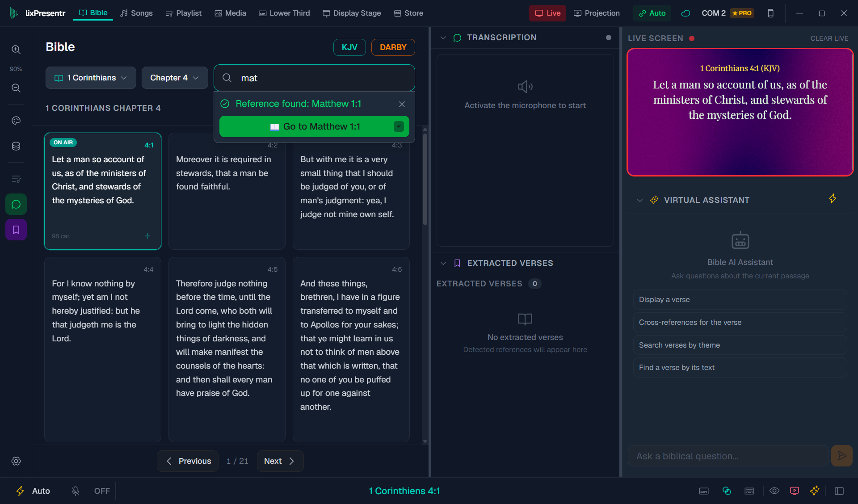
Task: Click the sparkle AI icon in status bar
Action: pyautogui.click(x=815, y=491)
